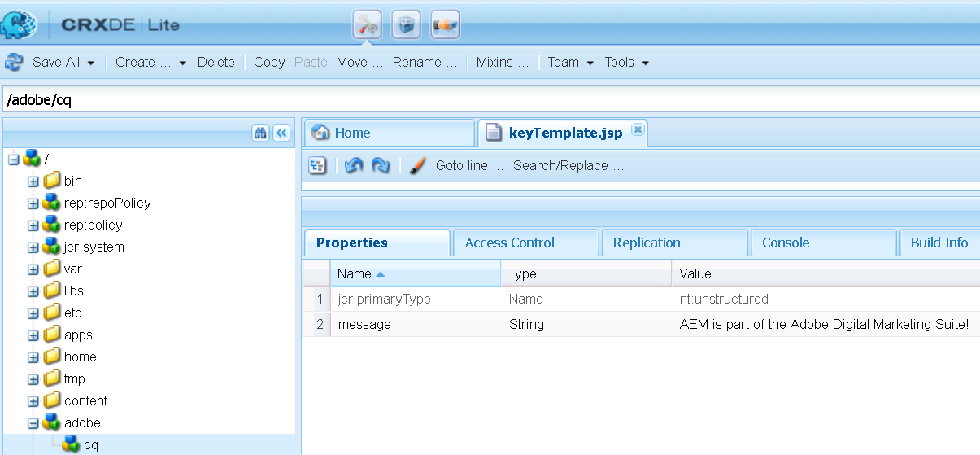Image resolution: width=980 pixels, height=455 pixels.
Task: Switch to the Home tab
Action: (389, 133)
